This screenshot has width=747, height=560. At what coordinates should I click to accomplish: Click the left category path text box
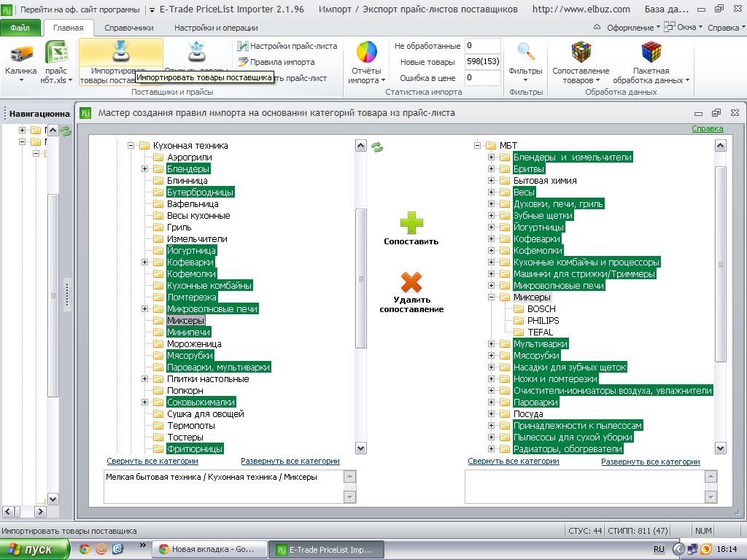[224, 486]
